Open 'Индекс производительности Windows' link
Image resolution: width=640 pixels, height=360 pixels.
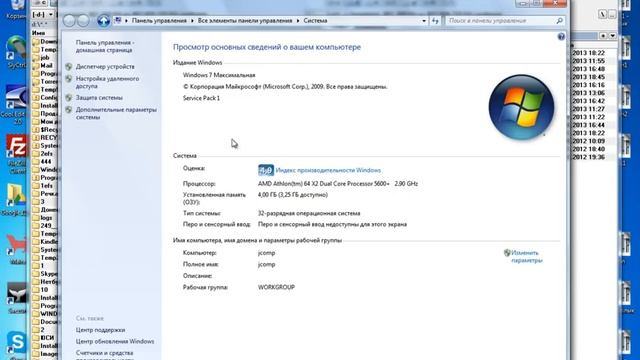click(328, 170)
